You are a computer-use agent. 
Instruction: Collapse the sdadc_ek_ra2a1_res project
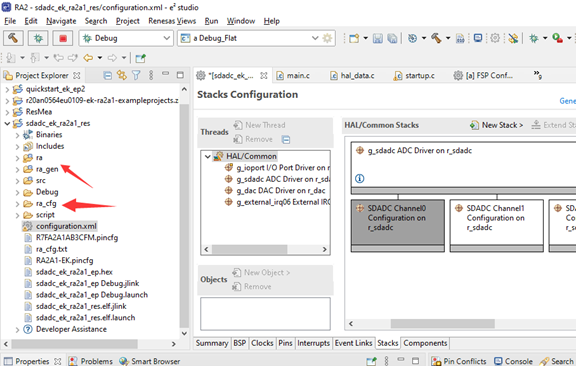(7, 123)
